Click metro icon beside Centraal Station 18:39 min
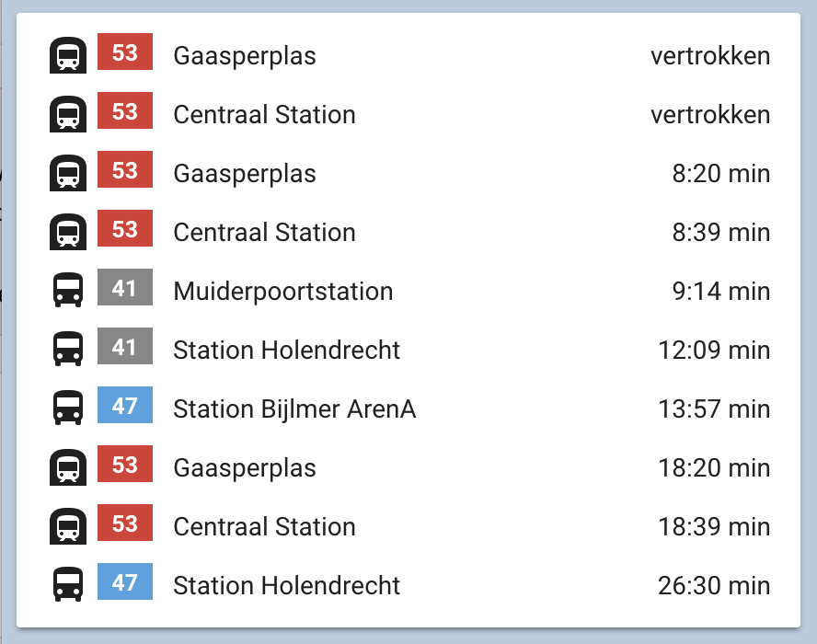817x644 pixels. point(67,526)
